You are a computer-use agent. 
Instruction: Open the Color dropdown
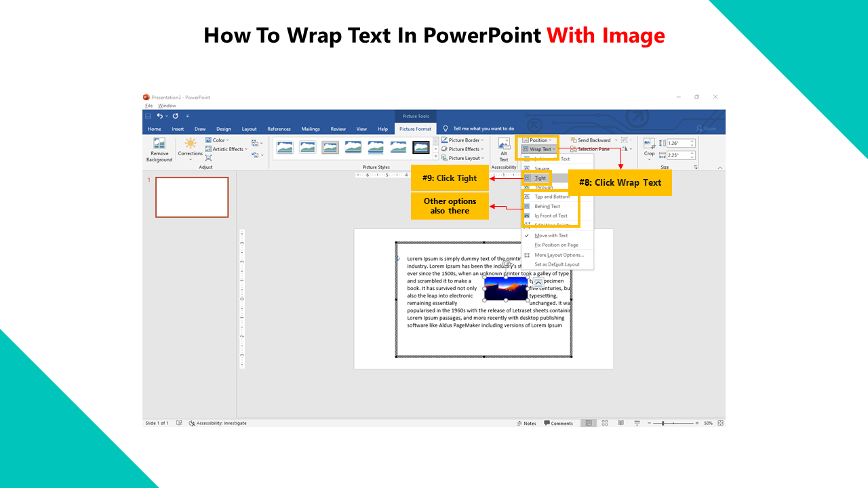[x=217, y=140]
